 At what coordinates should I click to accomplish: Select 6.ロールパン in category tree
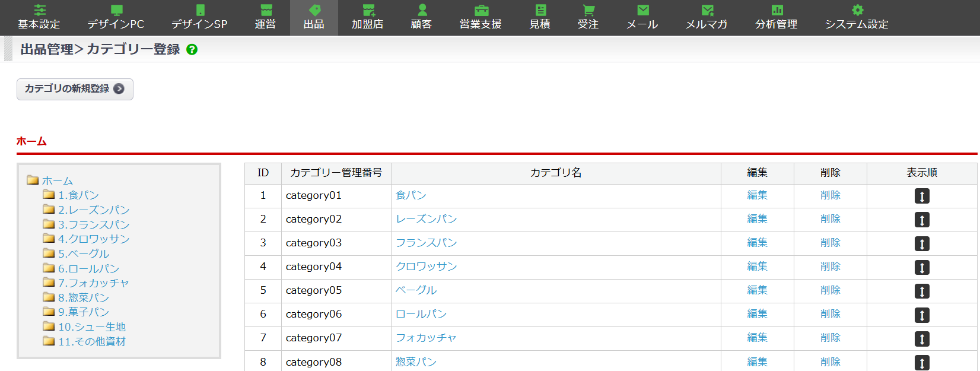coord(88,268)
